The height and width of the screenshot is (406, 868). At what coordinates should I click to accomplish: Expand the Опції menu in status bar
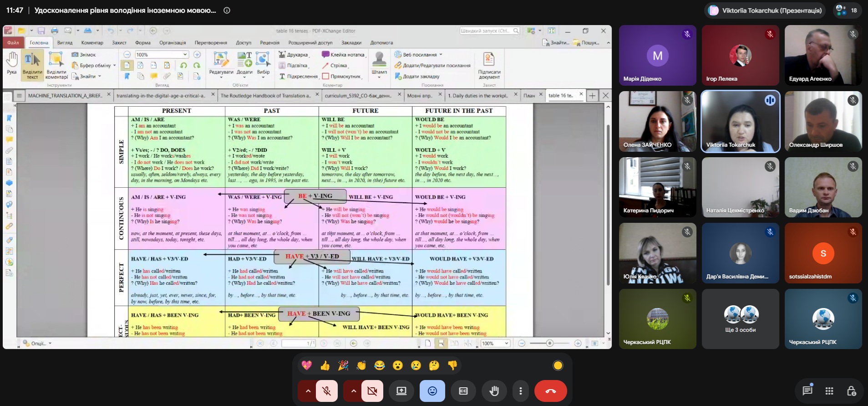coord(38,344)
